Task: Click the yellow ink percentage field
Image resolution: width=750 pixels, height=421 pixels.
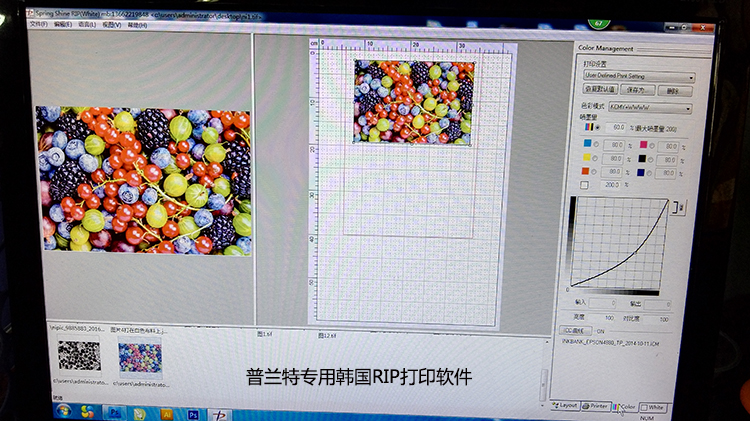Action: [613, 158]
